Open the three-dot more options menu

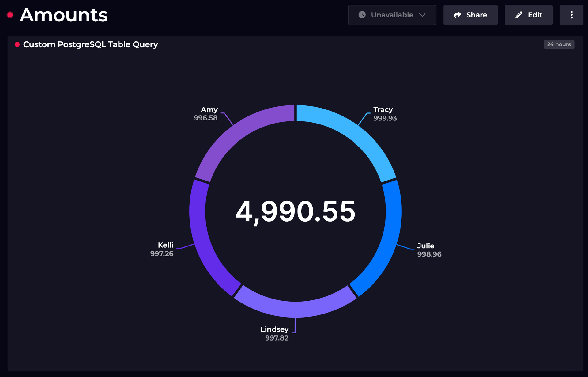(571, 15)
